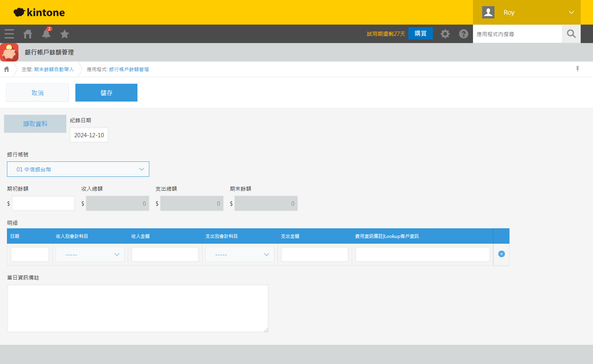This screenshot has height=364, width=593.
Task: Open the 收入別會計科目 dropdown
Action: coord(90,254)
